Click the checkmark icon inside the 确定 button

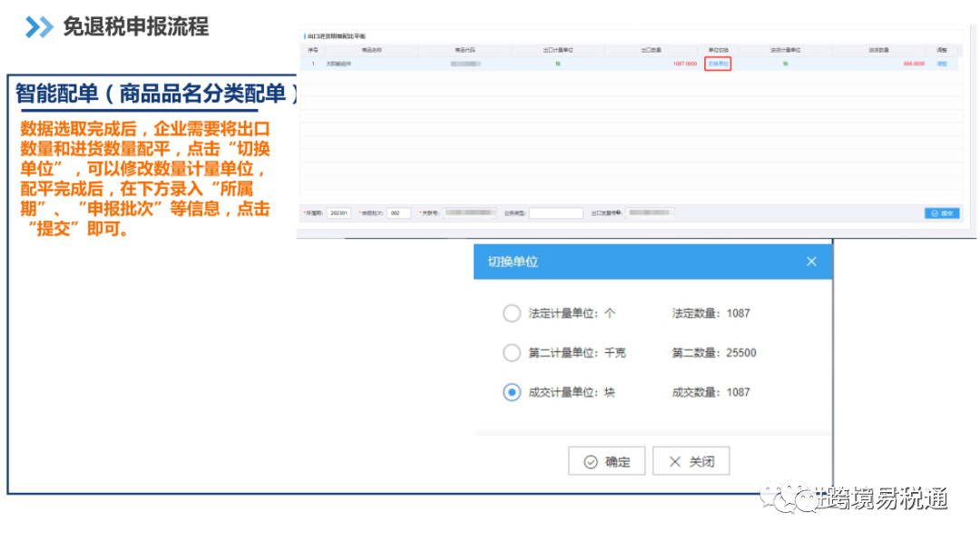coord(591,460)
